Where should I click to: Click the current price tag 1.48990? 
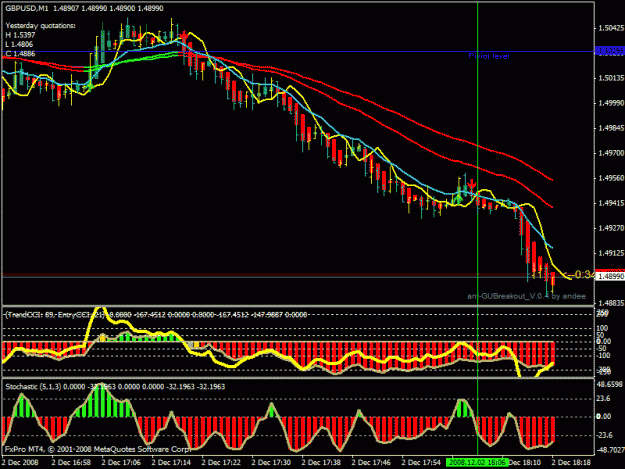(609, 276)
